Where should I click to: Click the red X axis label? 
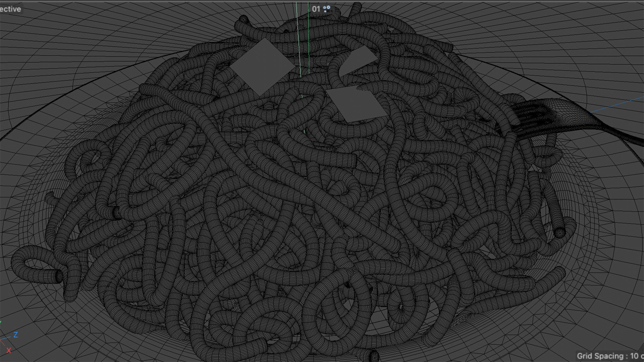pyautogui.click(x=9, y=350)
